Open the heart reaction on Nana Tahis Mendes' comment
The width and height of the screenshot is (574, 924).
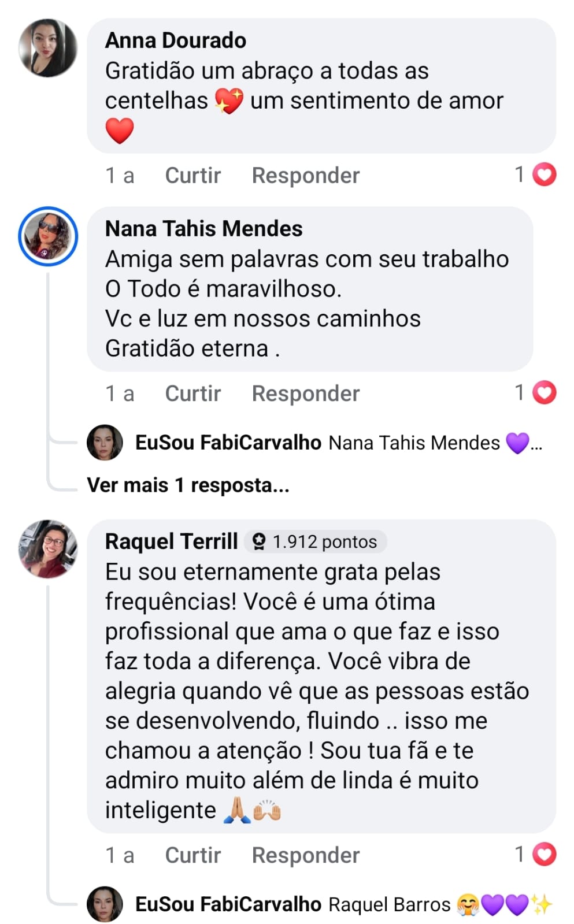pos(544,393)
